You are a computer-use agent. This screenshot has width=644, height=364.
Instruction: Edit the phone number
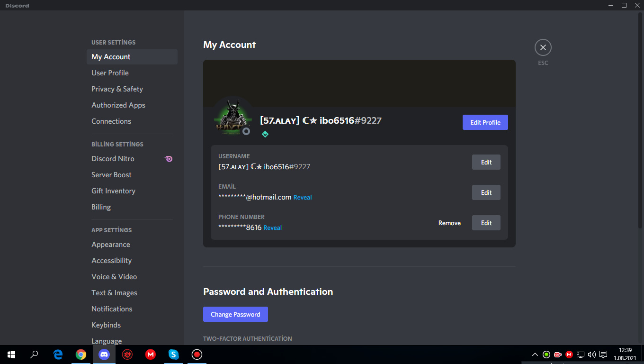pyautogui.click(x=486, y=223)
